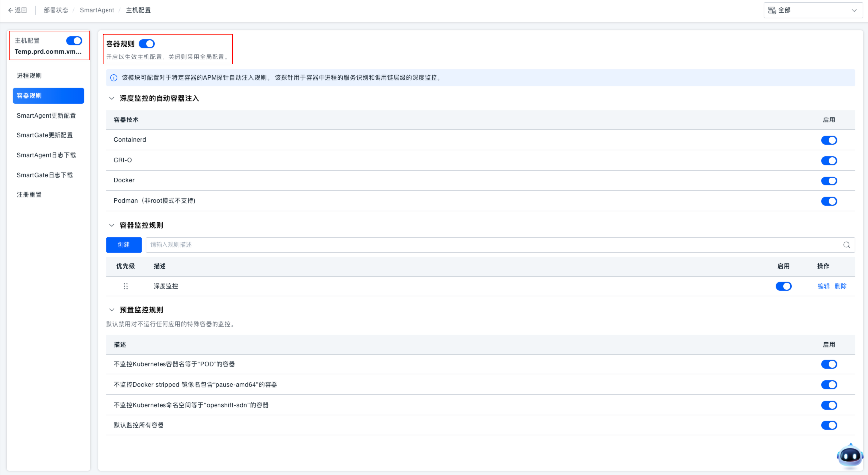Screen dimensions: 868x475
Task: Open SmartAgent更新配置 in sidebar
Action: click(x=46, y=116)
